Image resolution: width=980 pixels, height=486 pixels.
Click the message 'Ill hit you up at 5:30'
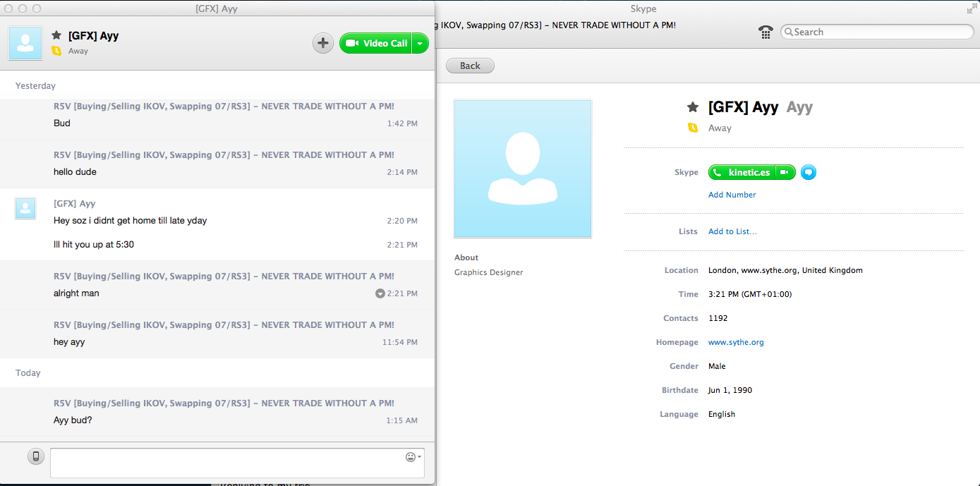click(x=94, y=245)
